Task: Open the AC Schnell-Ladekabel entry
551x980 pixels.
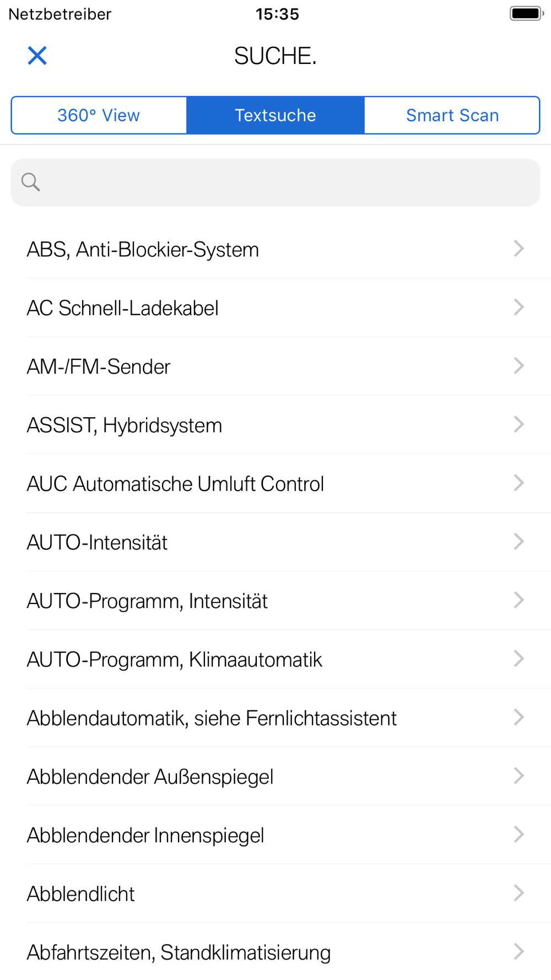Action: coord(275,308)
